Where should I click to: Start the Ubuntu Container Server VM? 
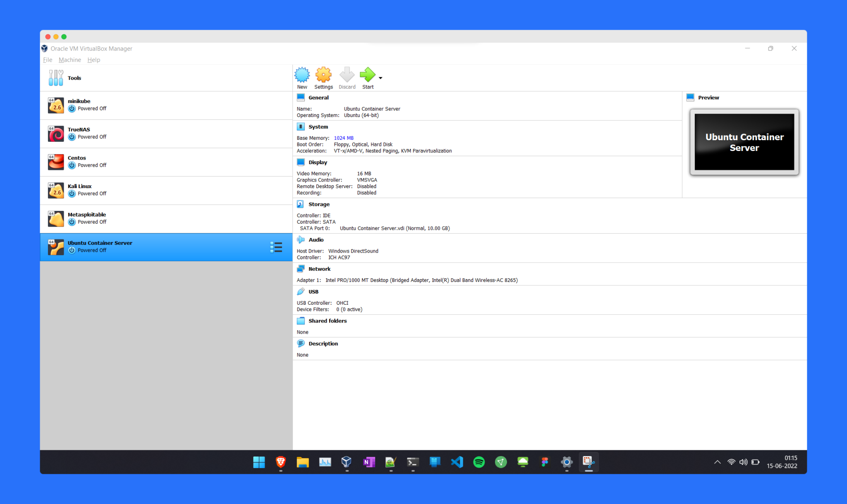368,77
